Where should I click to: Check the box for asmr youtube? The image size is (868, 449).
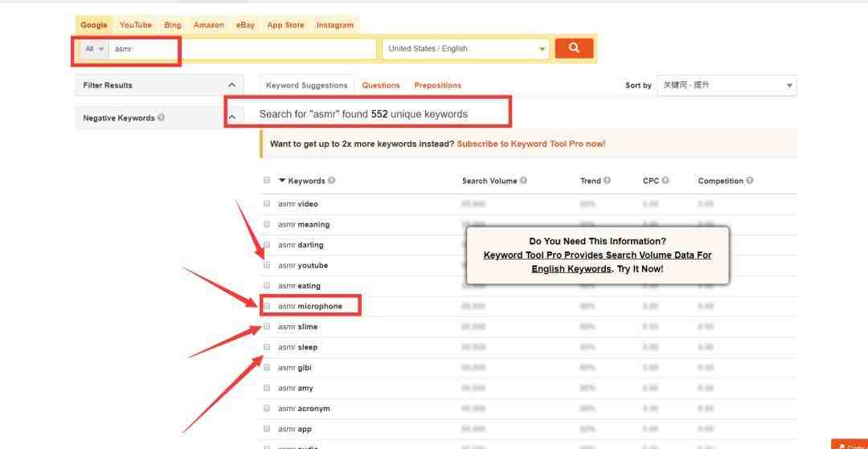click(x=267, y=265)
